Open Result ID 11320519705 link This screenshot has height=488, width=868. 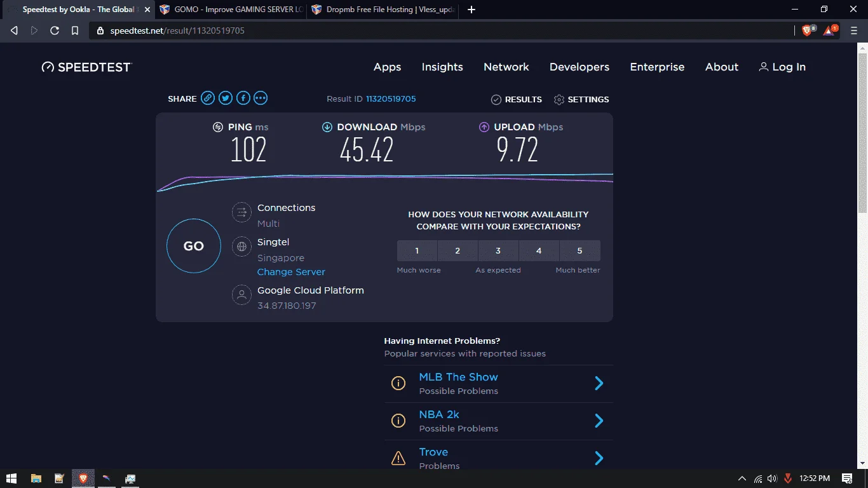[x=391, y=98]
